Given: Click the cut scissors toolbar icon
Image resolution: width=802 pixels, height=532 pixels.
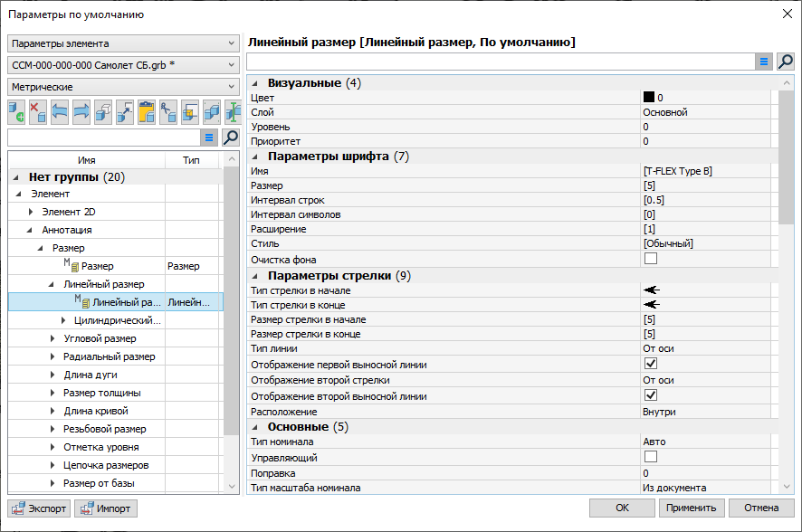Looking at the screenshot, I should pyautogui.click(x=168, y=111).
